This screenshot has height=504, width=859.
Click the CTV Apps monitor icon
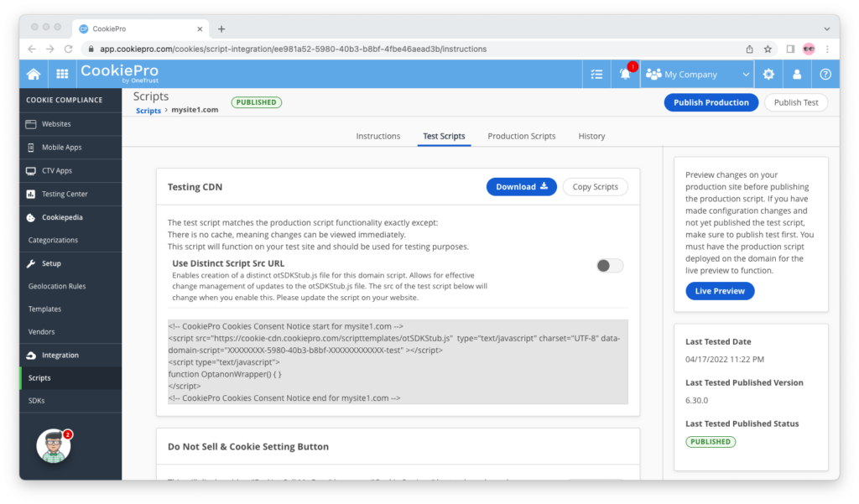pos(31,170)
